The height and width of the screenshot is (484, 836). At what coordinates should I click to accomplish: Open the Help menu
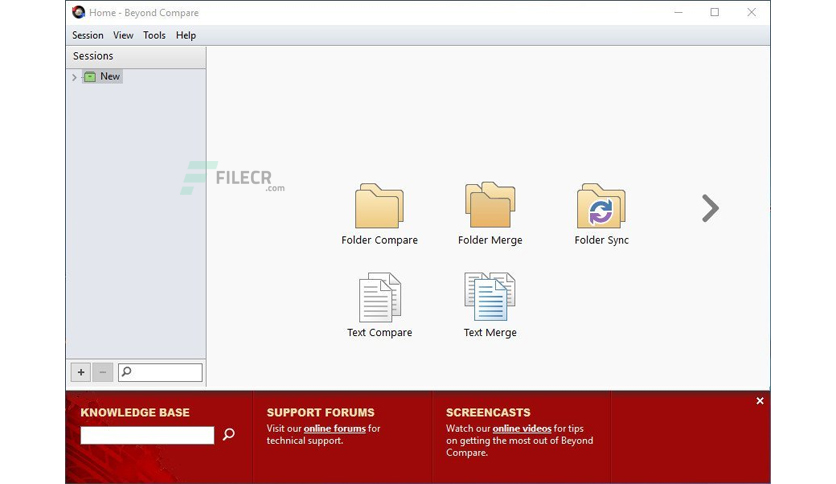[x=186, y=35]
